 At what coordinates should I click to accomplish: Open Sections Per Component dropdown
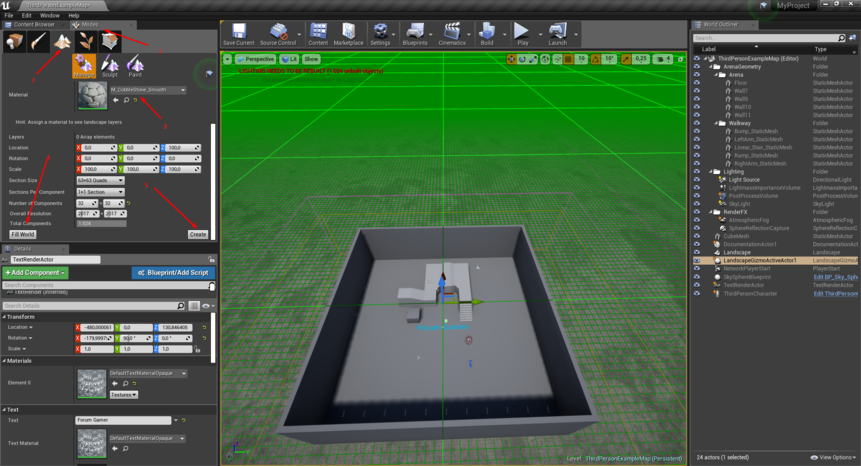pos(100,192)
